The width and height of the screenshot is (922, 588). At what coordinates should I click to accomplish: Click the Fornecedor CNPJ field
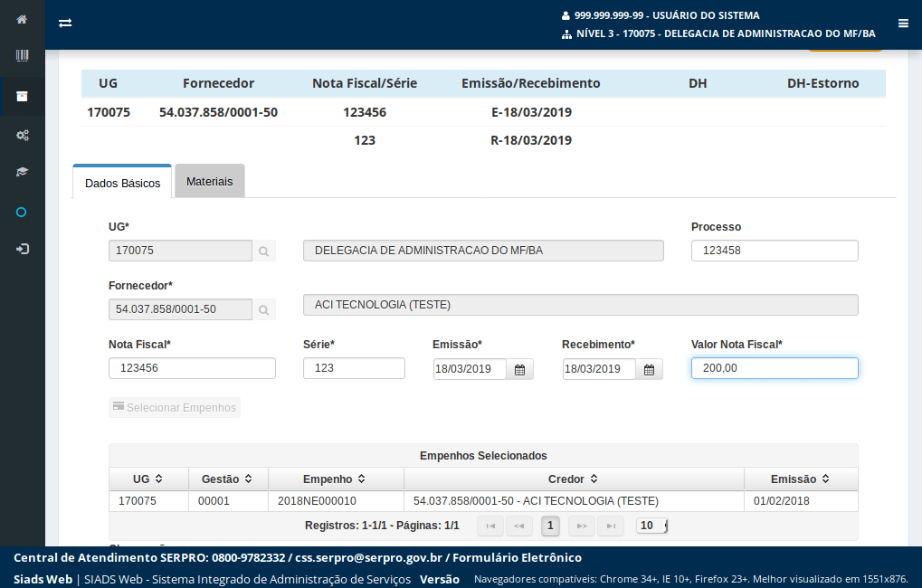click(181, 309)
